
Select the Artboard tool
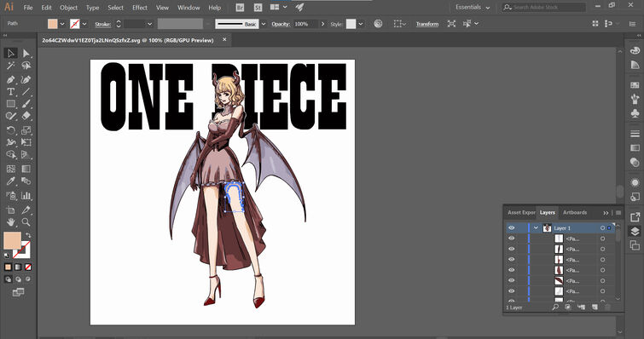11,210
